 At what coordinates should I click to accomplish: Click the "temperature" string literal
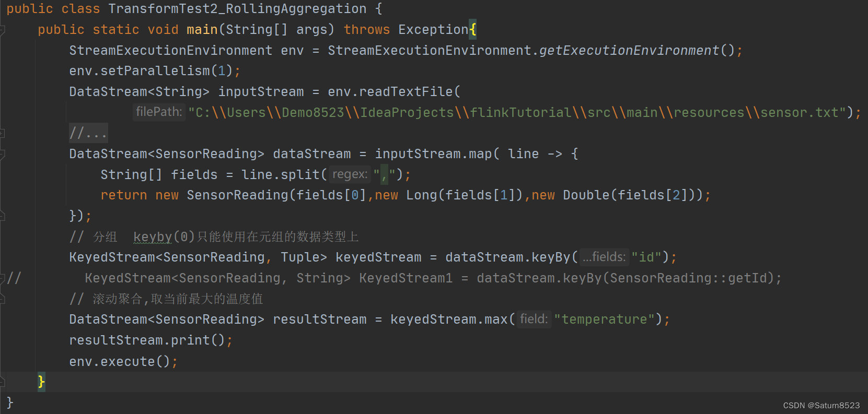[605, 320]
